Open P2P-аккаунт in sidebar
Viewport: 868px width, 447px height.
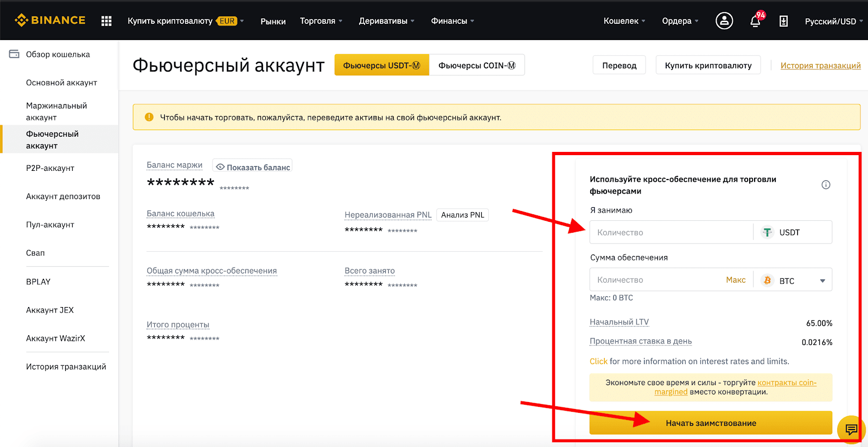[x=50, y=168]
